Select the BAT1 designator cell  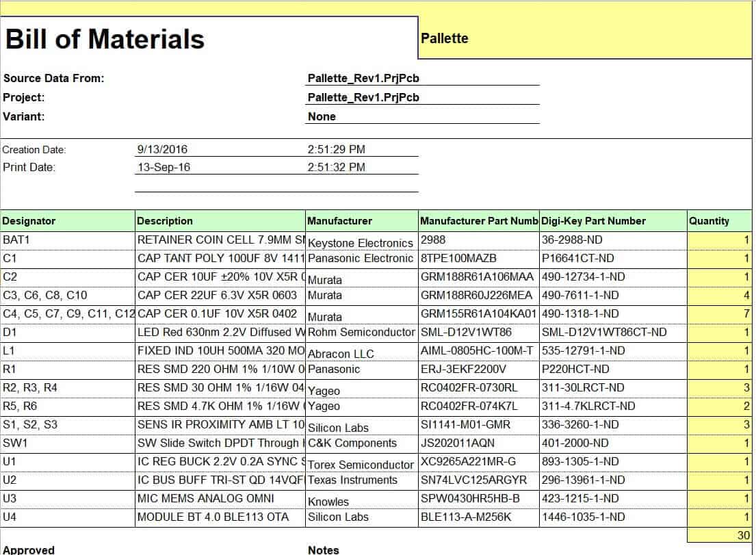click(x=68, y=240)
